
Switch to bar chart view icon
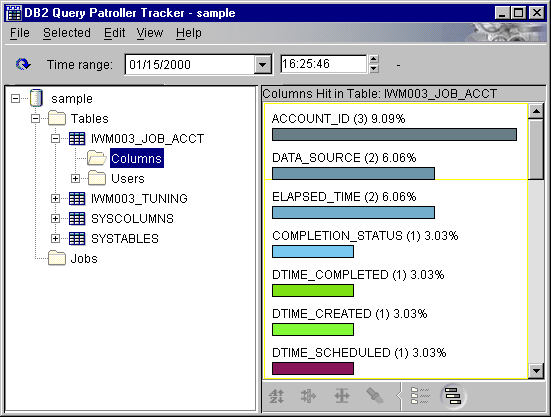[453, 396]
